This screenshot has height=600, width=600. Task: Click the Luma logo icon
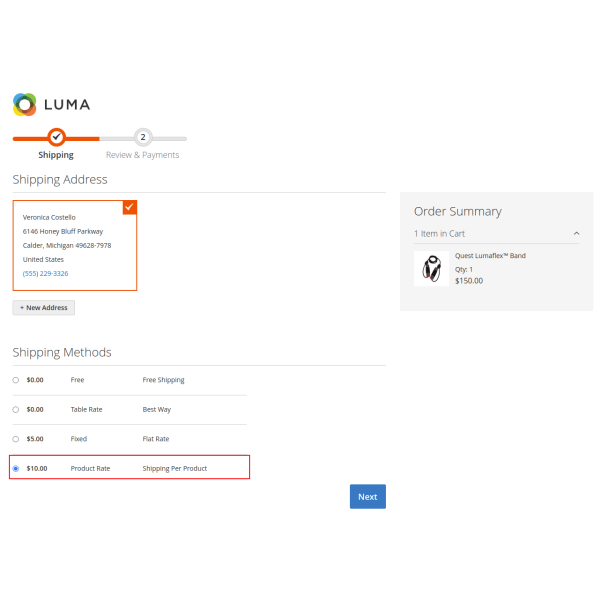[x=24, y=104]
